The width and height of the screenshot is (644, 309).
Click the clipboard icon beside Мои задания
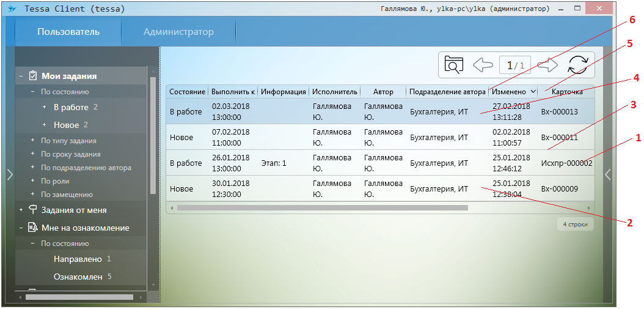[33, 76]
